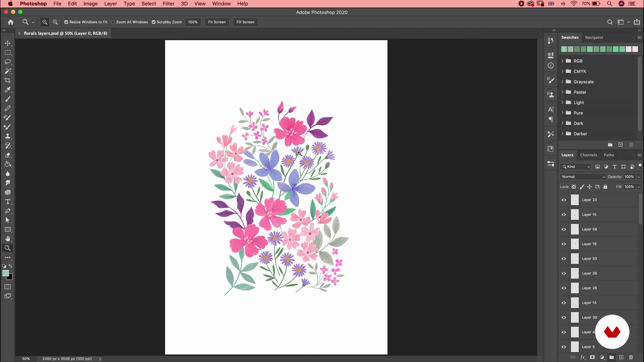Disable Resize Windows to Fit checkbox

[66, 22]
